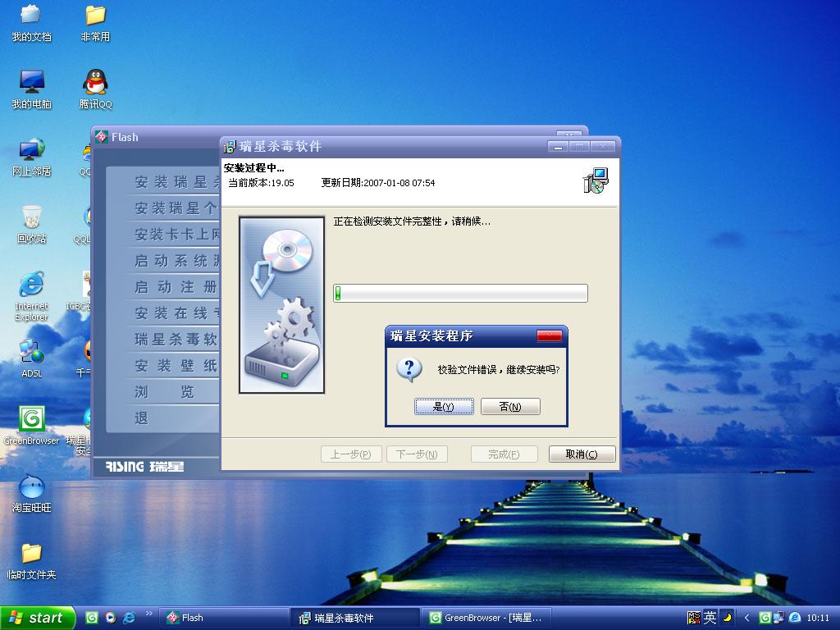This screenshot has width=840, height=630.
Task: Select the 回收站 recycle bin icon
Action: (31, 225)
